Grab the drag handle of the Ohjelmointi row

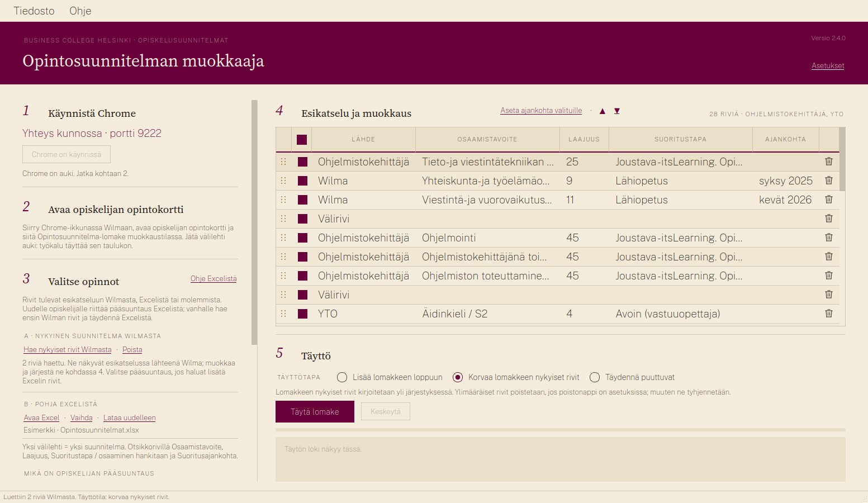(x=283, y=238)
